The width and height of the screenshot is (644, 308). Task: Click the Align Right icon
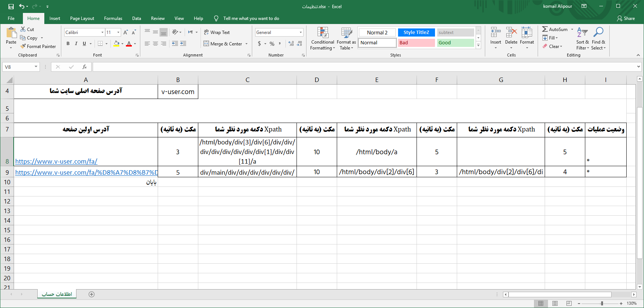click(x=164, y=44)
